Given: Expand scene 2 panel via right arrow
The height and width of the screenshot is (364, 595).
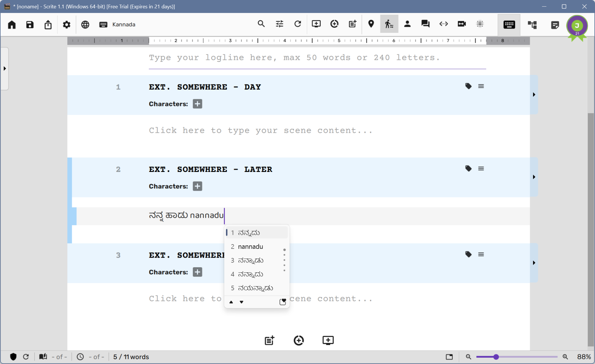Looking at the screenshot, I should (534, 177).
